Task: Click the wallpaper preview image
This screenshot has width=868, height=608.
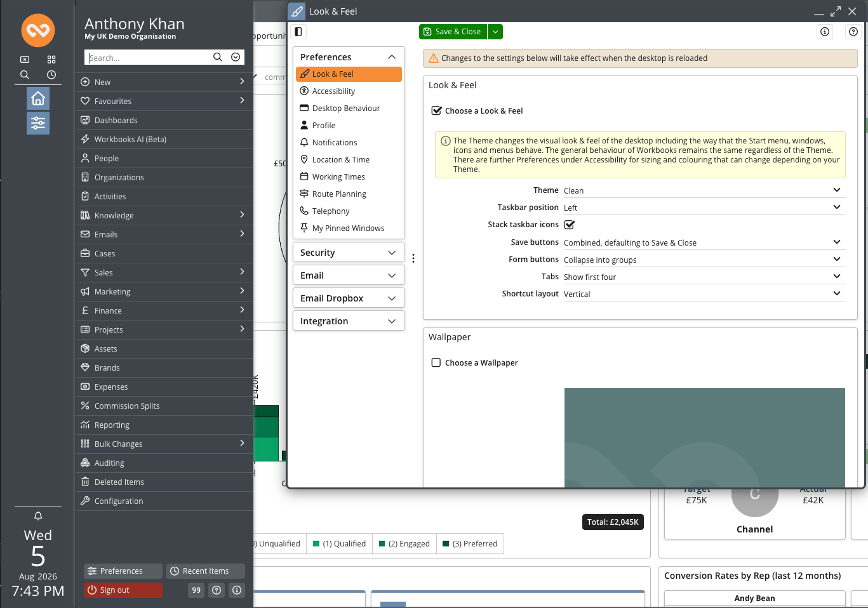Action: (705, 437)
